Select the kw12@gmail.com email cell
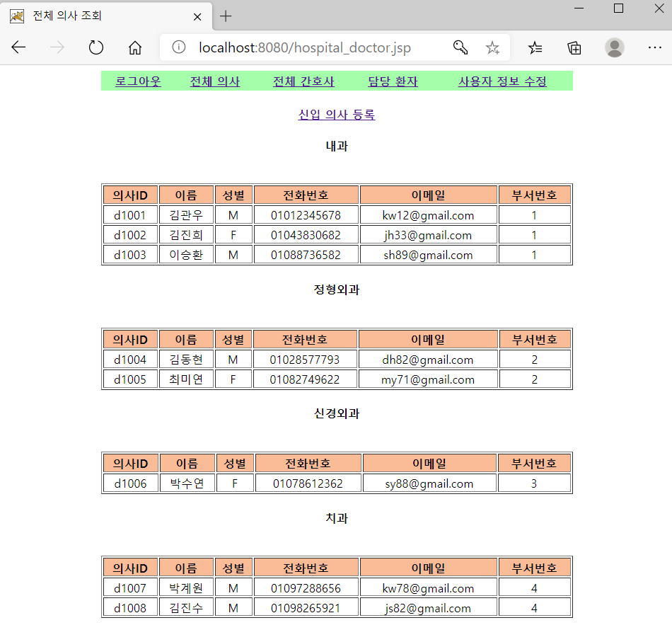 point(429,214)
